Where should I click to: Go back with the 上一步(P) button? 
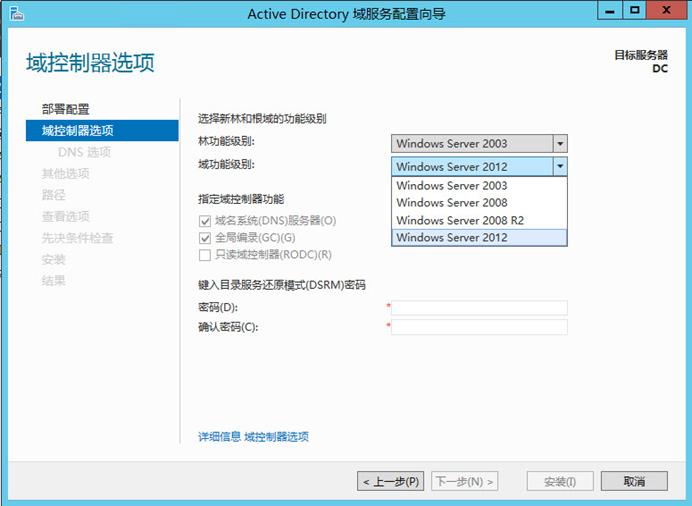click(391, 481)
